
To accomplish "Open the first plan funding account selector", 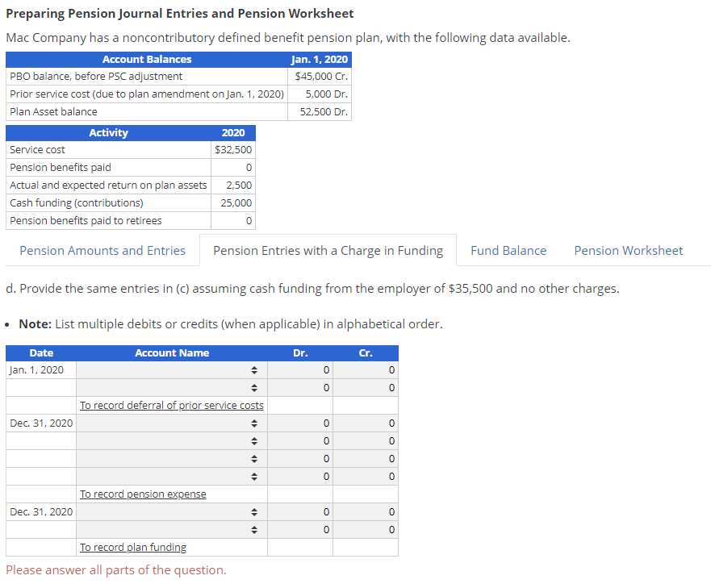I will point(254,511).
